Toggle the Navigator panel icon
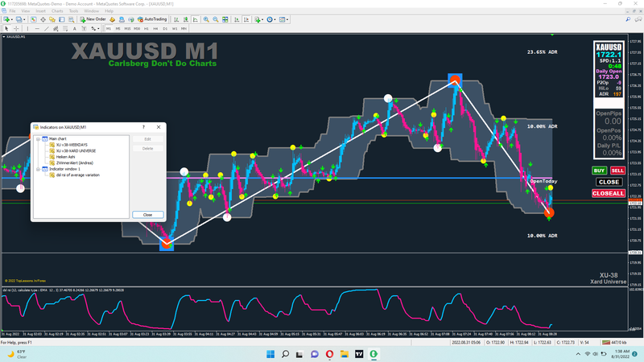644x362 pixels. click(x=52, y=19)
